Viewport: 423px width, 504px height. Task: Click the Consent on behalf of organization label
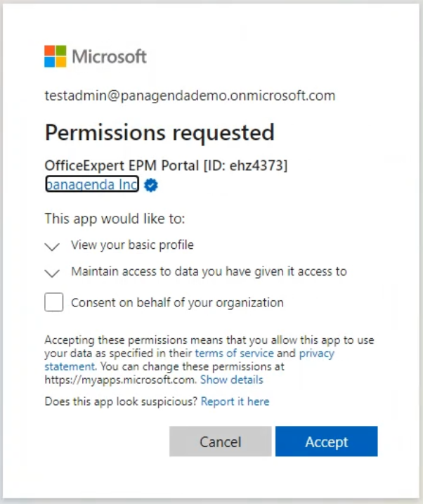coord(177,303)
